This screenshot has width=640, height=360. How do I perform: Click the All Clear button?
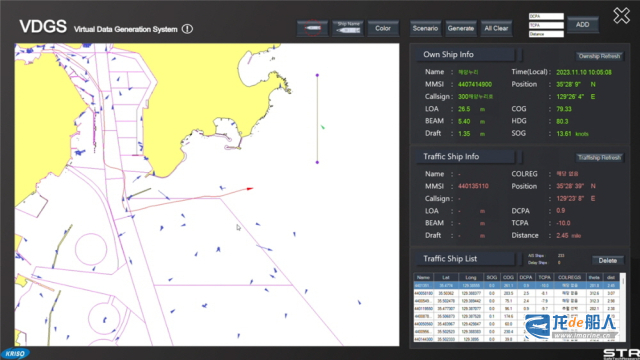coord(496,28)
